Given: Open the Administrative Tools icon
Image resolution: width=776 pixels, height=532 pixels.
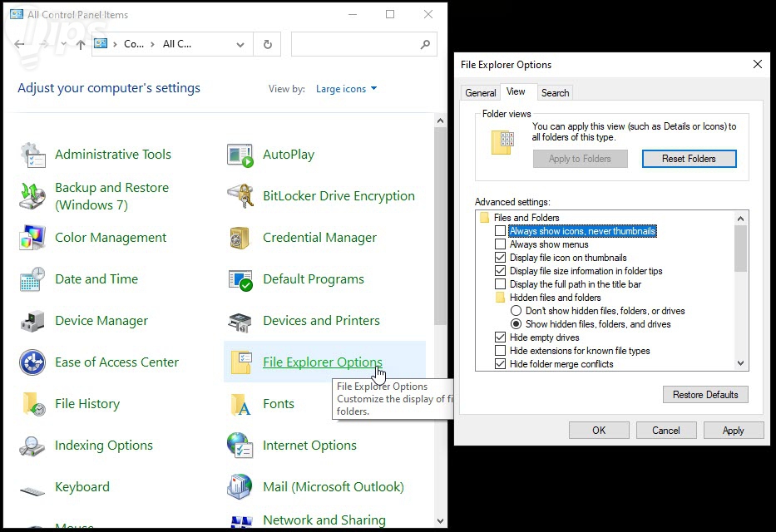Looking at the screenshot, I should tap(32, 155).
